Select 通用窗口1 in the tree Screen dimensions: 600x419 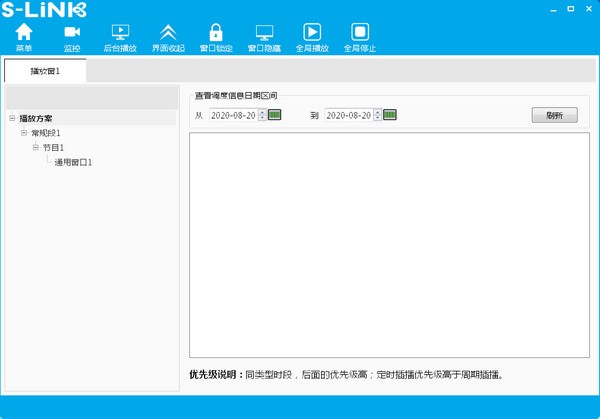coord(73,162)
